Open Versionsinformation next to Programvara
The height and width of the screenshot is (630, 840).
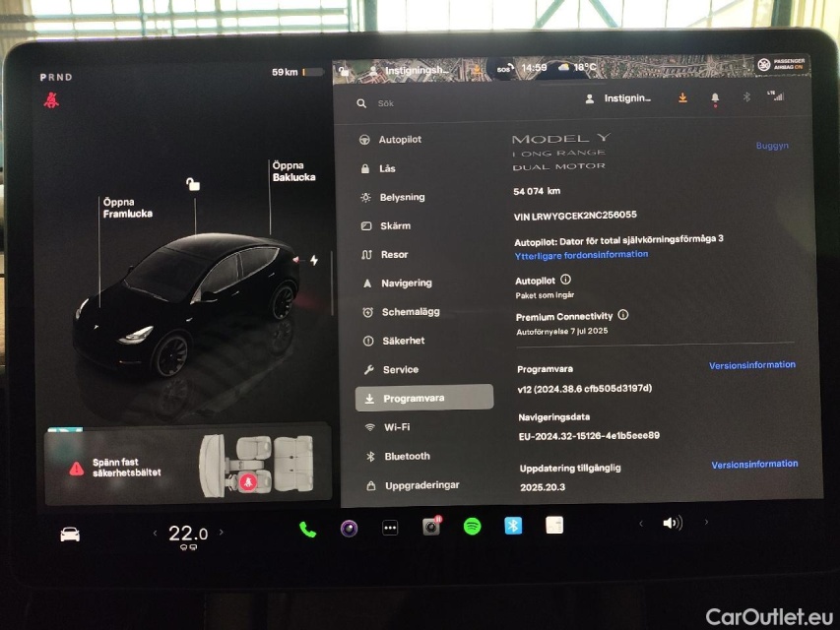point(752,365)
